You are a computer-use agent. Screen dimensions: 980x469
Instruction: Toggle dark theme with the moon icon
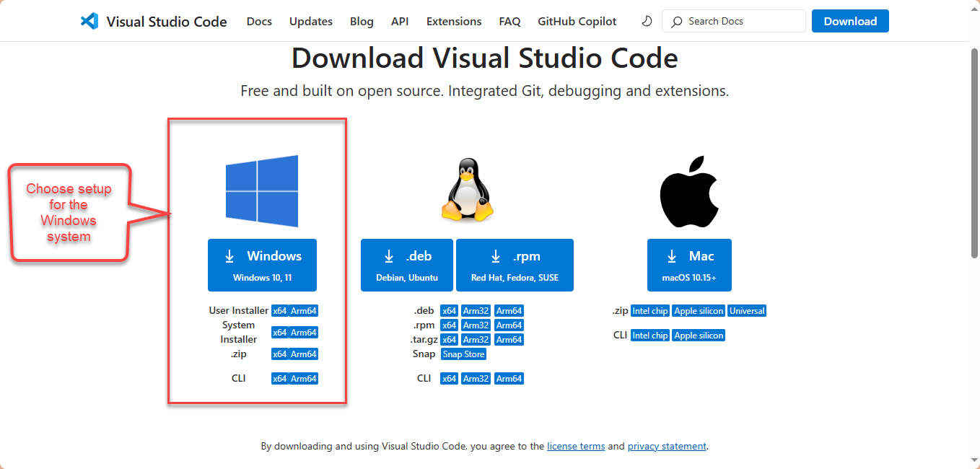click(646, 21)
